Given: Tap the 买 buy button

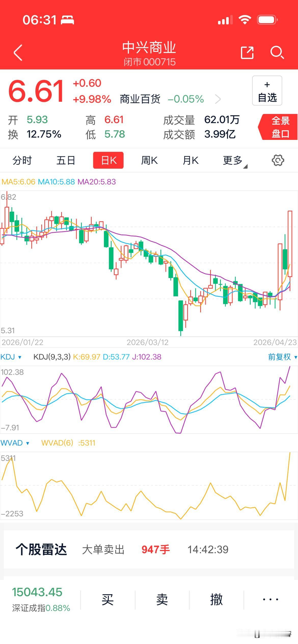Looking at the screenshot, I should 107,600.
